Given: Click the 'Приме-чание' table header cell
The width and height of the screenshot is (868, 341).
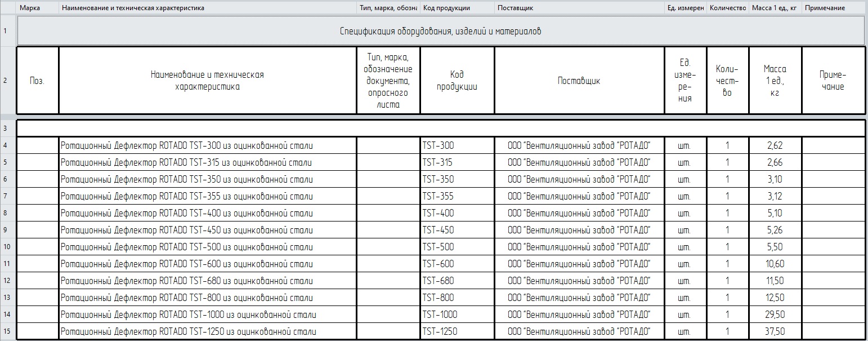Looking at the screenshot, I should (833, 81).
